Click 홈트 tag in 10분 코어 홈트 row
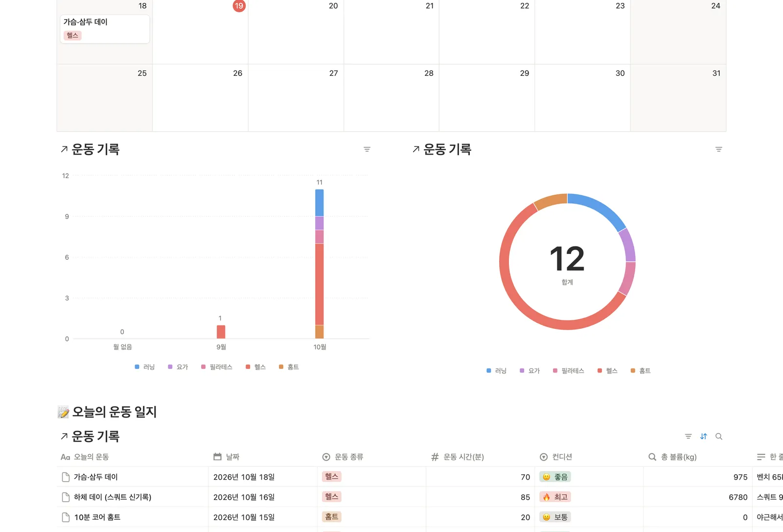Viewport: 783px width, 532px height. point(332,517)
